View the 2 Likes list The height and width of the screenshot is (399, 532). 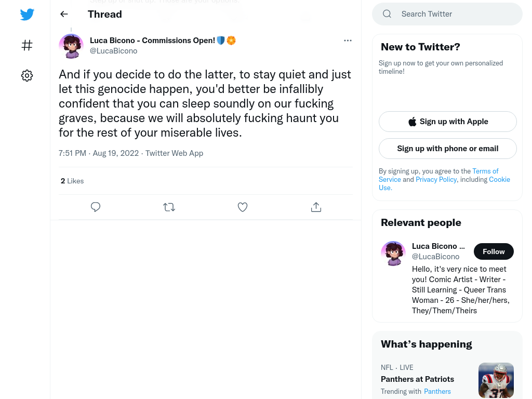(72, 181)
